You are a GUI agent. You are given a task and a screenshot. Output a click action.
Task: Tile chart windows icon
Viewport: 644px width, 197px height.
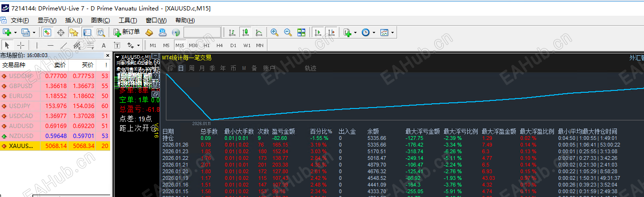coord(301,32)
